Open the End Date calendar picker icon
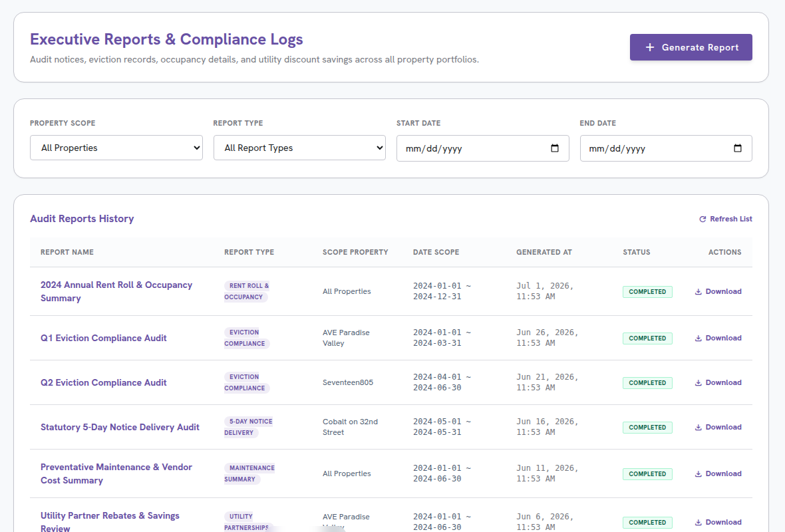 point(738,148)
